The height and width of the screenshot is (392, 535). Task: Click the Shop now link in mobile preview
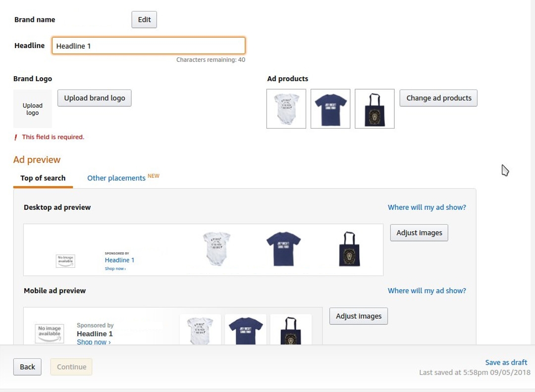pyautogui.click(x=93, y=342)
